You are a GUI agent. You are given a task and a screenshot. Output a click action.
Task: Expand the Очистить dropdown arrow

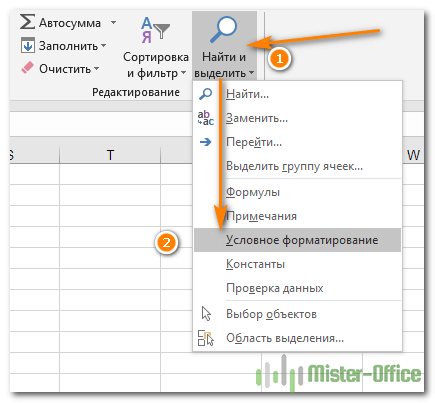(96, 68)
